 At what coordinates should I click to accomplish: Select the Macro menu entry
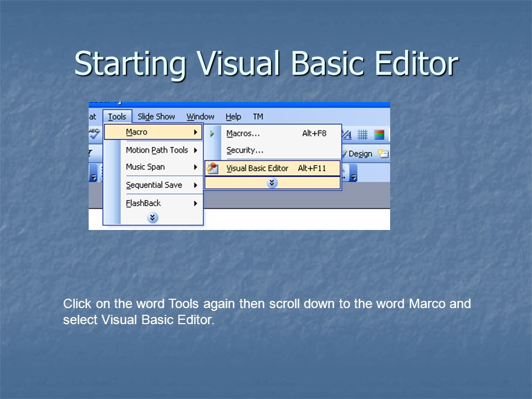[153, 132]
